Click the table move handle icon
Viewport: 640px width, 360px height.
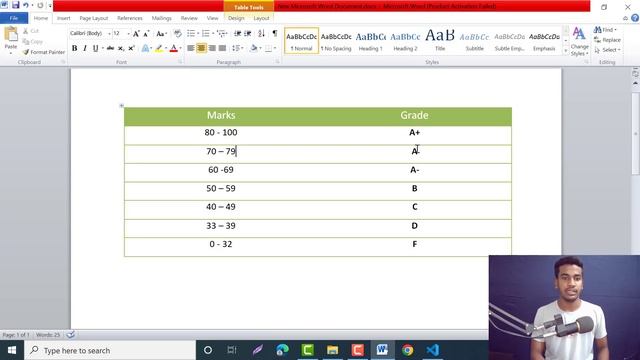pyautogui.click(x=121, y=106)
